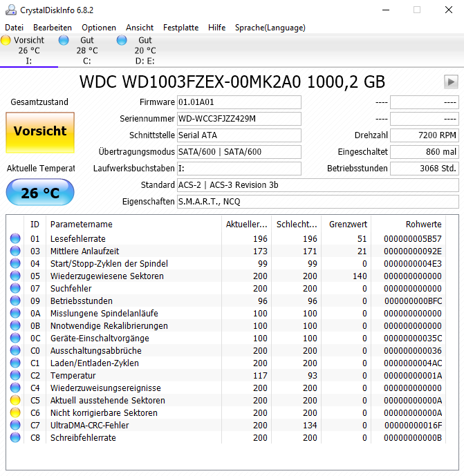Select the Vorsicht 26 °C I: disk tab
Screen dimensions: 464x476
click(x=29, y=50)
